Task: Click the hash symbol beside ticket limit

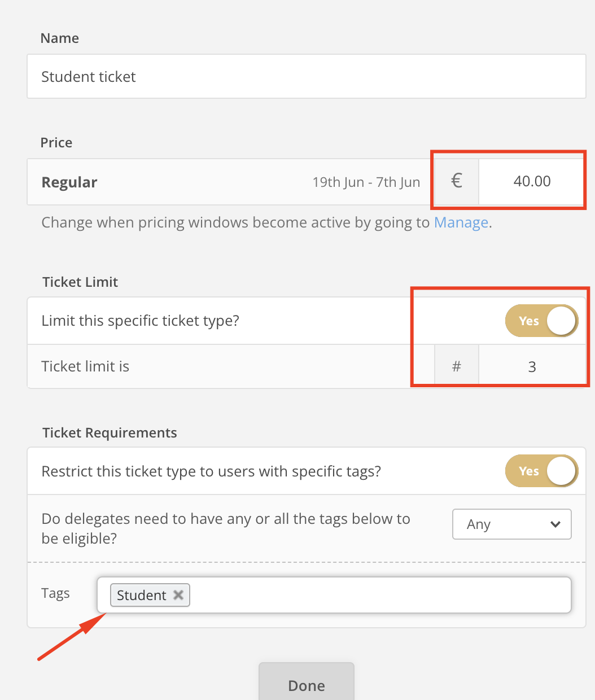Action: 457,366
